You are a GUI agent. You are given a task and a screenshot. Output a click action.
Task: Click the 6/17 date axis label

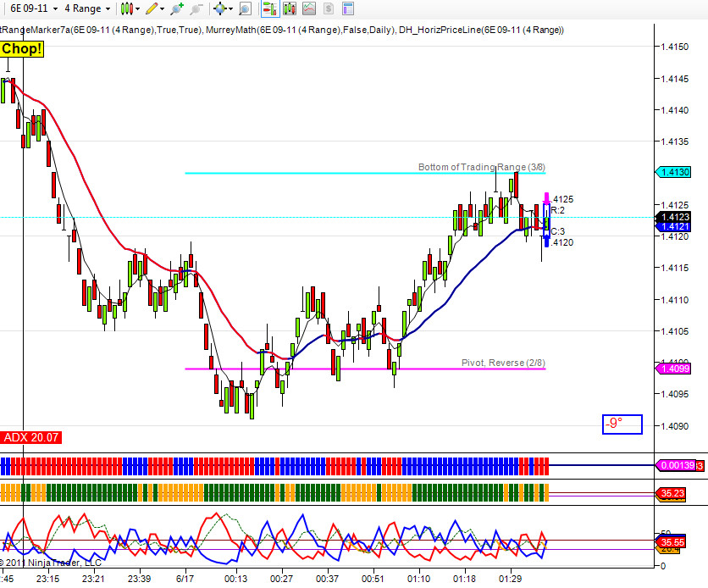coord(185,579)
